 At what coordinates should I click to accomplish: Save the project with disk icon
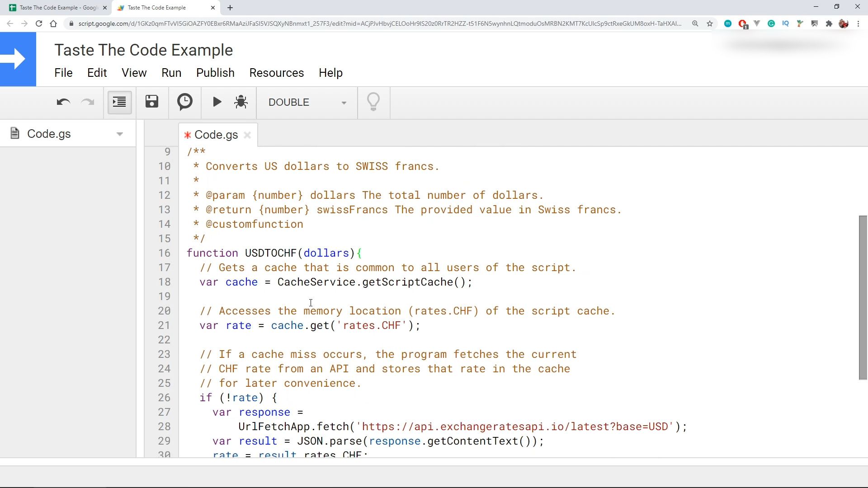coord(152,102)
